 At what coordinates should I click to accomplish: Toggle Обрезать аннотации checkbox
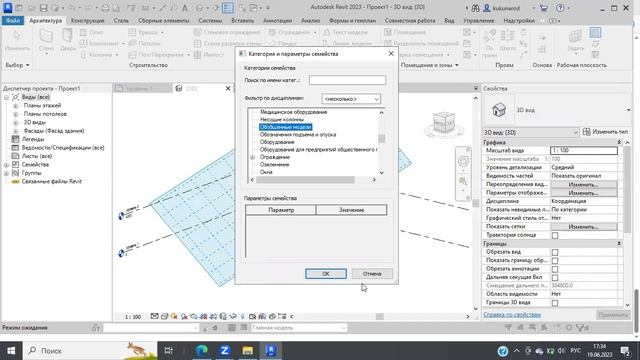pos(555,269)
